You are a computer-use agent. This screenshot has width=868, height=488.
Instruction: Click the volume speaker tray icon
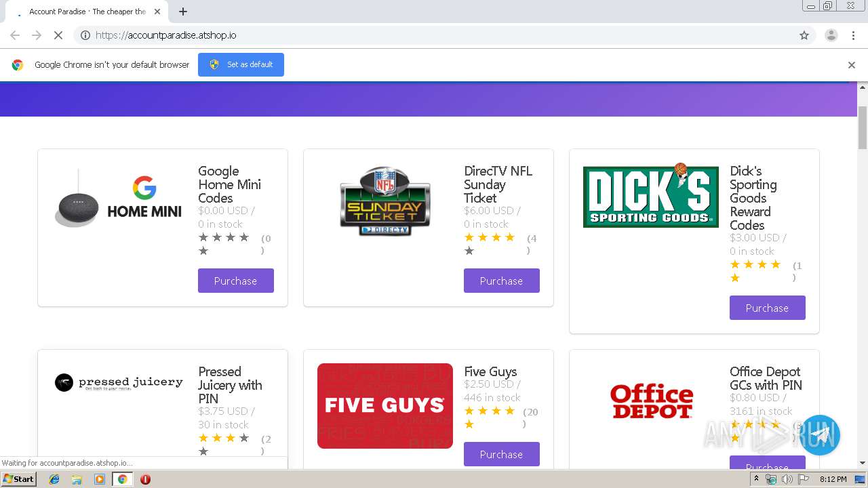(x=787, y=479)
